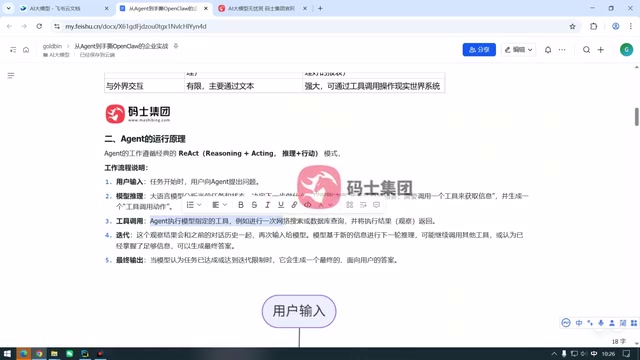
Task: Click the list format icon in floating toolbar
Action: click(190, 205)
